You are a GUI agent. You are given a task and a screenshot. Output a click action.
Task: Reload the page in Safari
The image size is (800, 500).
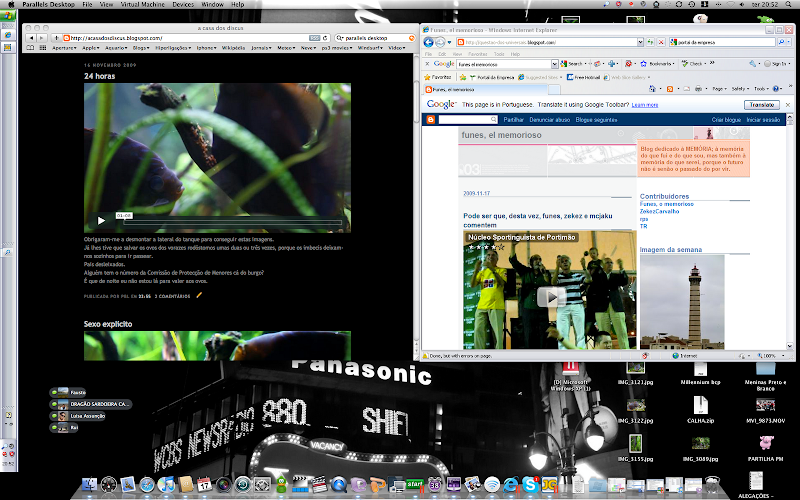(x=325, y=38)
